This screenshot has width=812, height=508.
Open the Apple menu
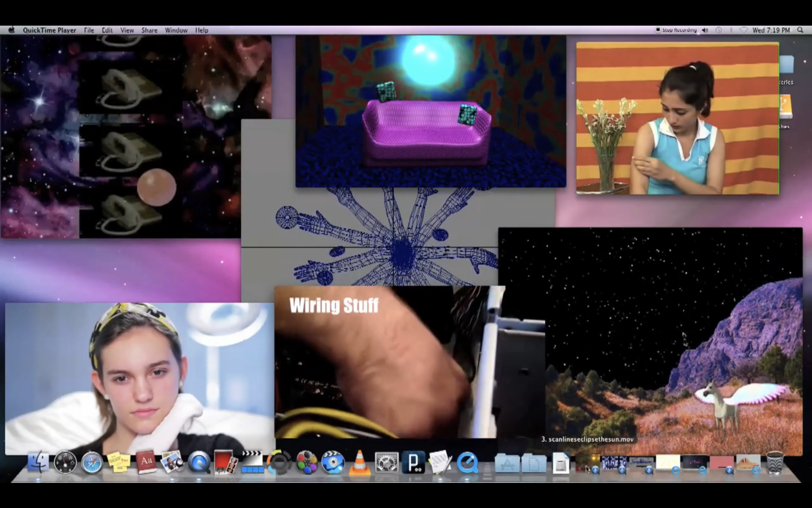click(x=11, y=30)
